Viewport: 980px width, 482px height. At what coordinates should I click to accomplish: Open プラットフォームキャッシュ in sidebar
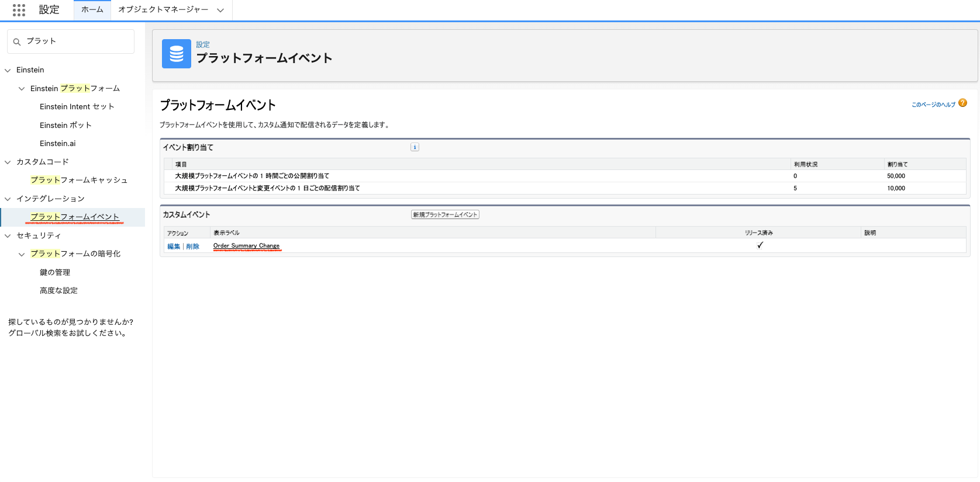pyautogui.click(x=79, y=180)
